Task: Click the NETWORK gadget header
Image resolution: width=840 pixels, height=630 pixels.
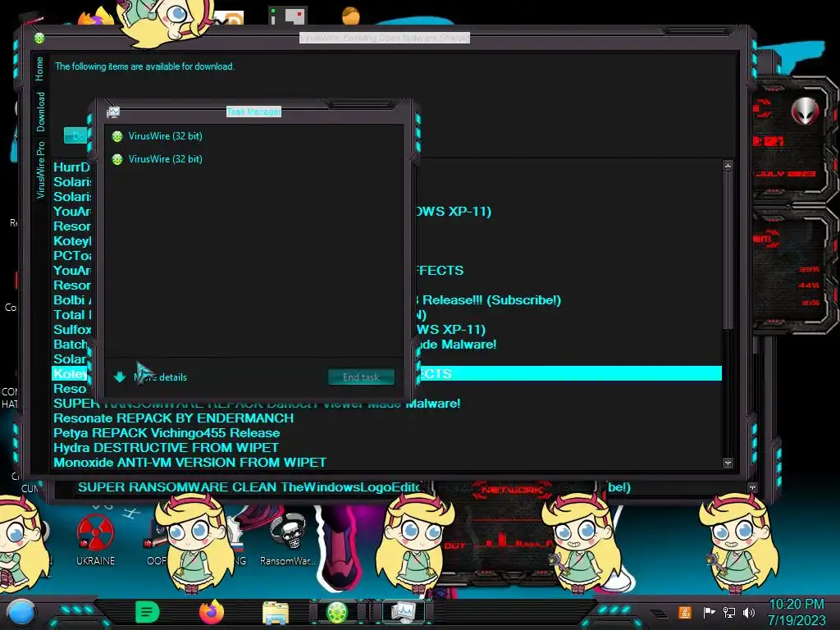Action: tap(512, 490)
